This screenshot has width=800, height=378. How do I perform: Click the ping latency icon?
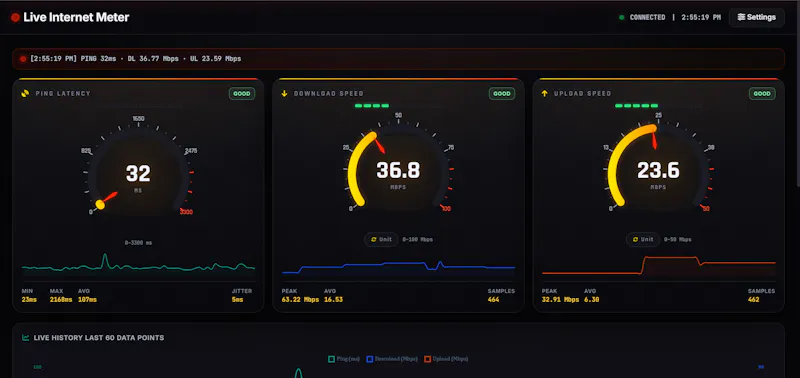pyautogui.click(x=25, y=93)
